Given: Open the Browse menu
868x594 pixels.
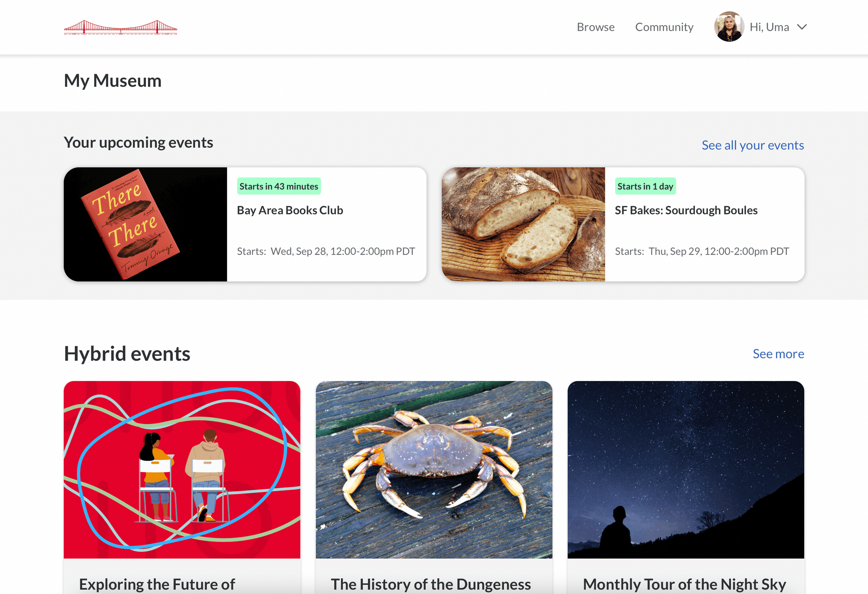Looking at the screenshot, I should tap(595, 27).
